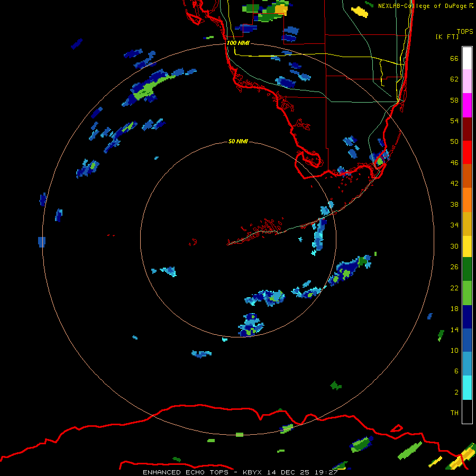Screen dimensions: 476x476
Task: Pick the orange swatch at 38-42 kft
Action: coord(467,199)
